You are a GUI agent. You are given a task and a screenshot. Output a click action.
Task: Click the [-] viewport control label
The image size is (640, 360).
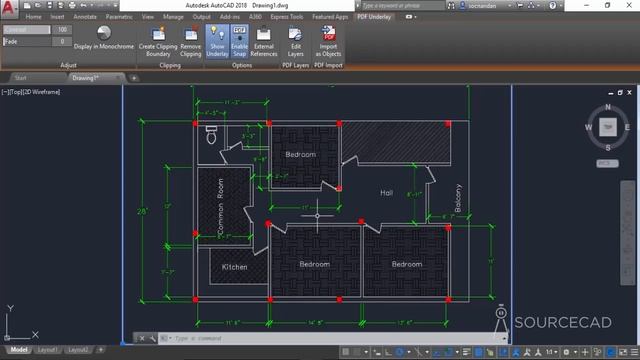(x=5, y=92)
